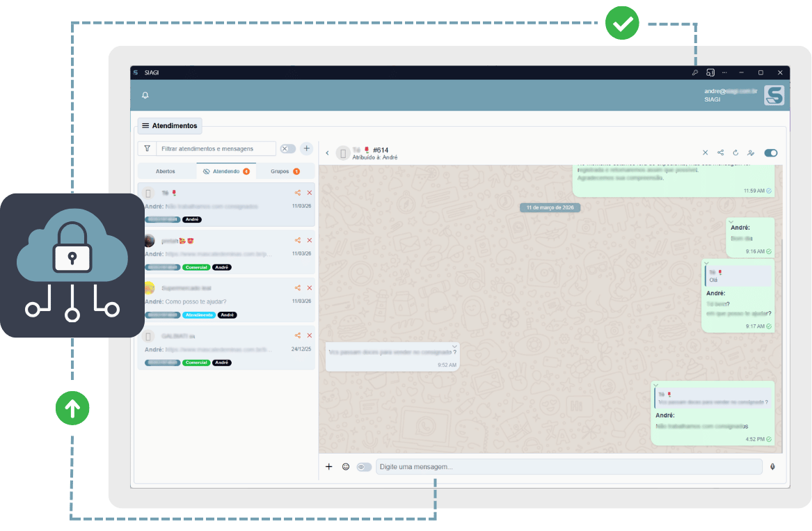Close conversation #614 with the X icon
Viewport: 812px width, 531px height.
click(705, 153)
